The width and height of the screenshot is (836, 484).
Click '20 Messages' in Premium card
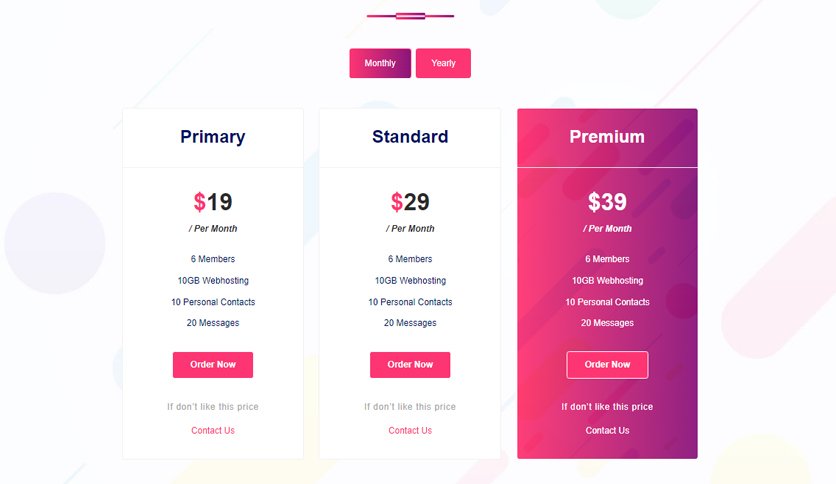click(607, 323)
